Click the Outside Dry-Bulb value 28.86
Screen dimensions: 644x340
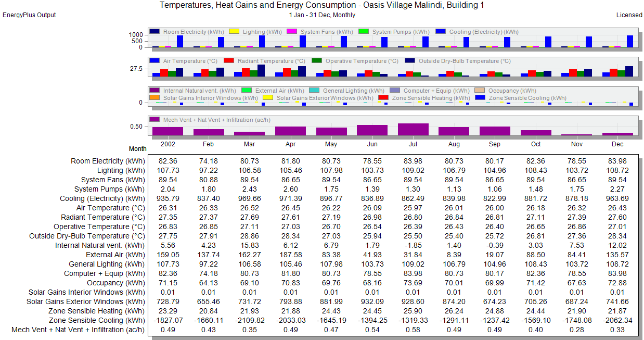click(x=250, y=236)
